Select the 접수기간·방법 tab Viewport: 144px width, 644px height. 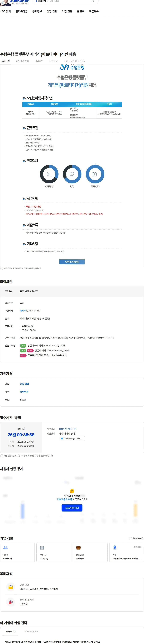(22, 61)
